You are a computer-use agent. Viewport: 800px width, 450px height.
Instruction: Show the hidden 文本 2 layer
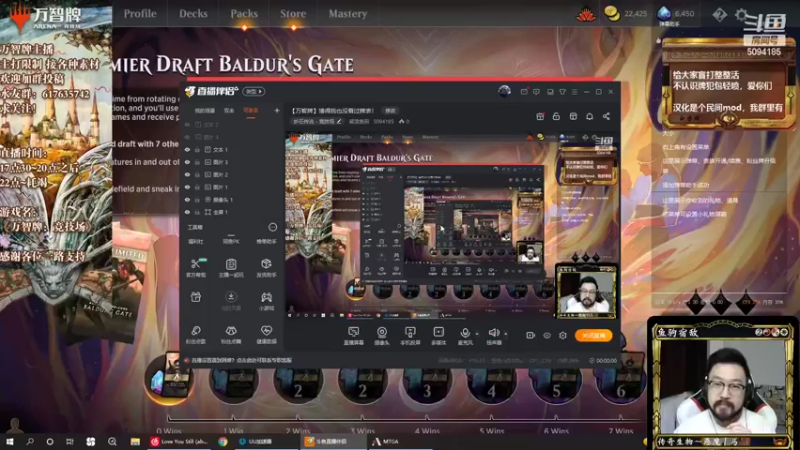187,124
